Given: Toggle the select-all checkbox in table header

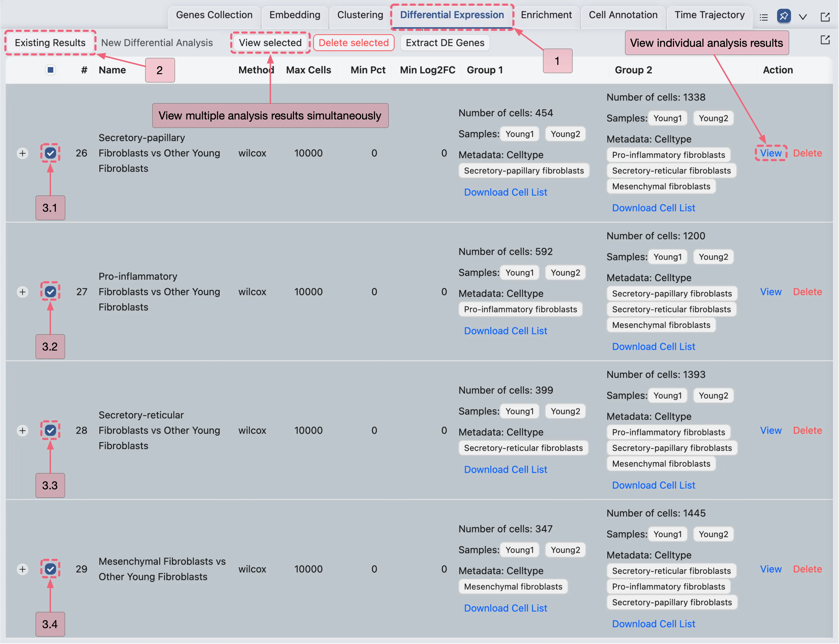Looking at the screenshot, I should point(50,70).
